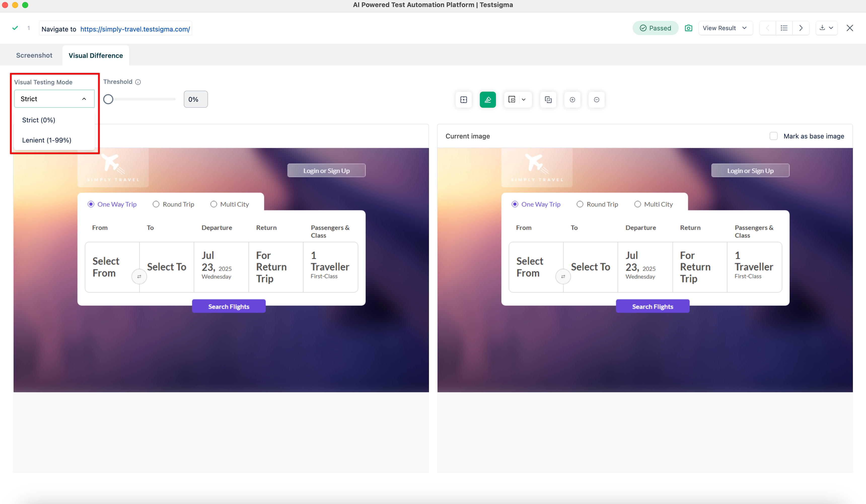
Task: Expand the region selection dropdown chevron
Action: click(x=524, y=100)
